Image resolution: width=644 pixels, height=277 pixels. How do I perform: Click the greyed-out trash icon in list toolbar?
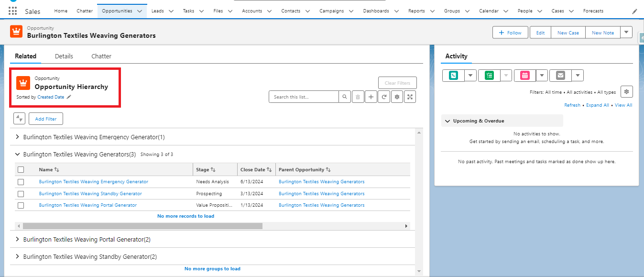[358, 97]
